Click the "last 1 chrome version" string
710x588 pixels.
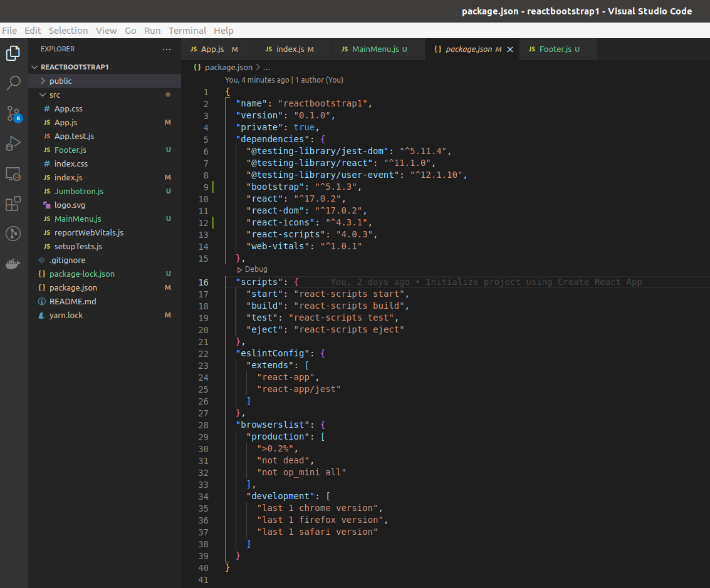(x=318, y=508)
